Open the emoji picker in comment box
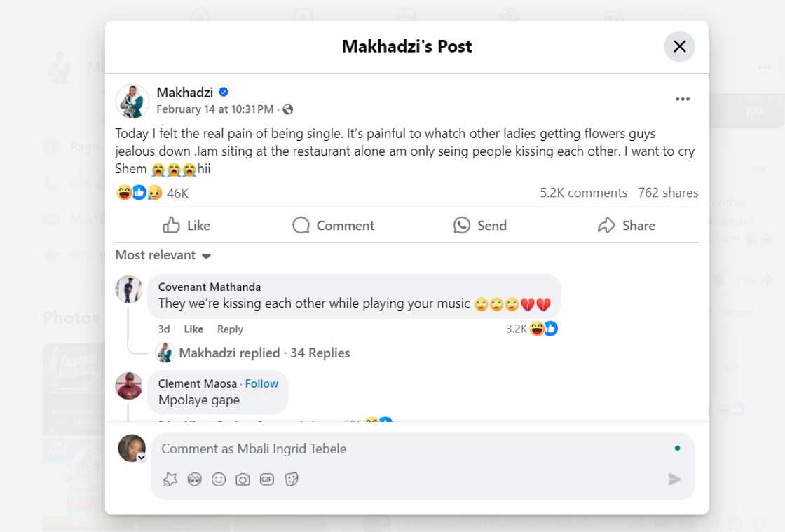Viewport: 785px width, 532px height. tap(219, 479)
